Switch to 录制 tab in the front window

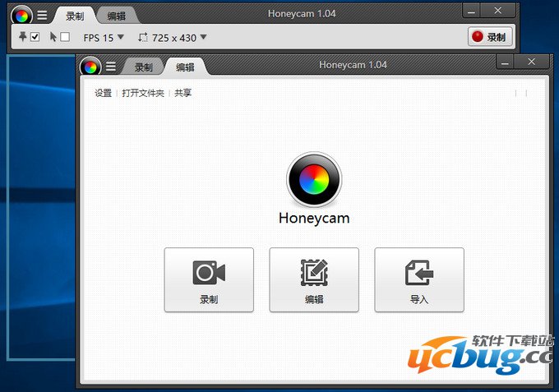click(x=144, y=67)
